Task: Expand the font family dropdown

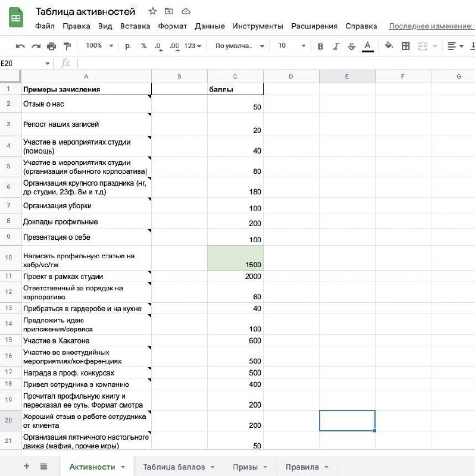Action: (241, 46)
